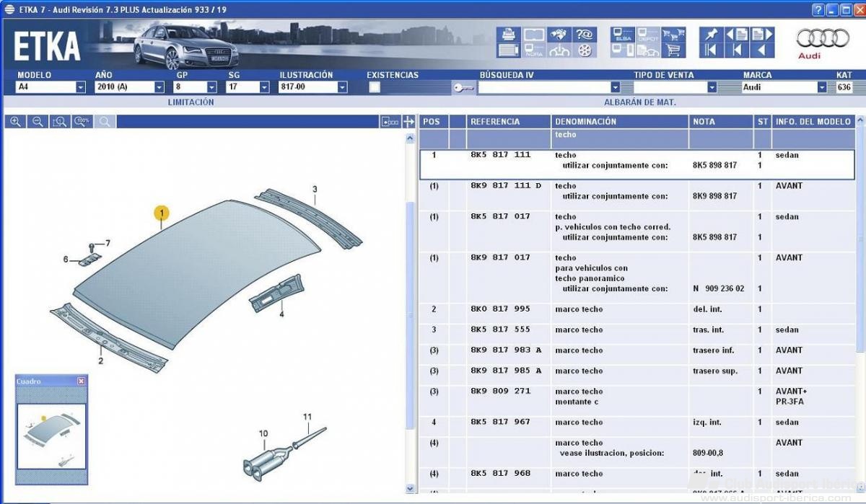Open the binoculars search tool
866x504 pixels.
[559, 35]
